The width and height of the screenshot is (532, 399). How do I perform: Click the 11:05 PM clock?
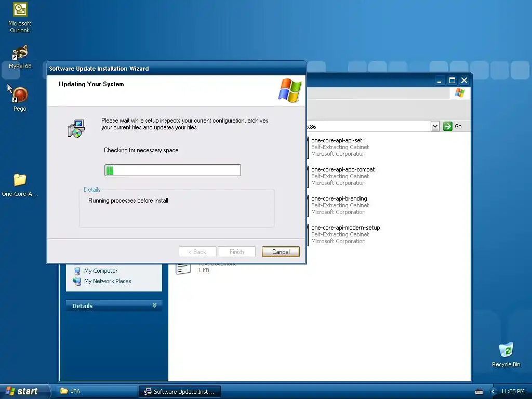513,391
